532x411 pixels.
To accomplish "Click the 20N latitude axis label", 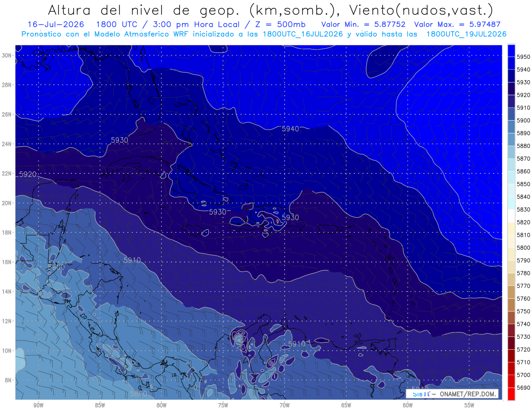I will click(x=7, y=203).
